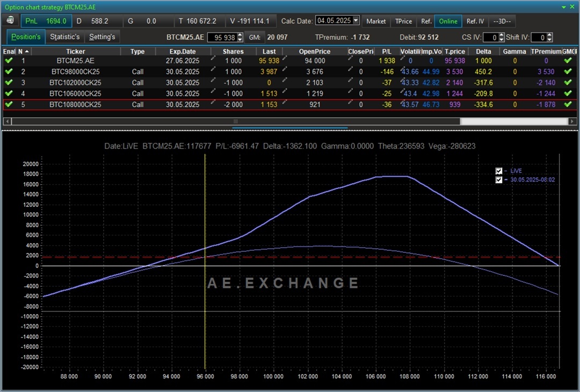This screenshot has width=580, height=392.
Task: Click the GM: button
Action: [x=255, y=38]
